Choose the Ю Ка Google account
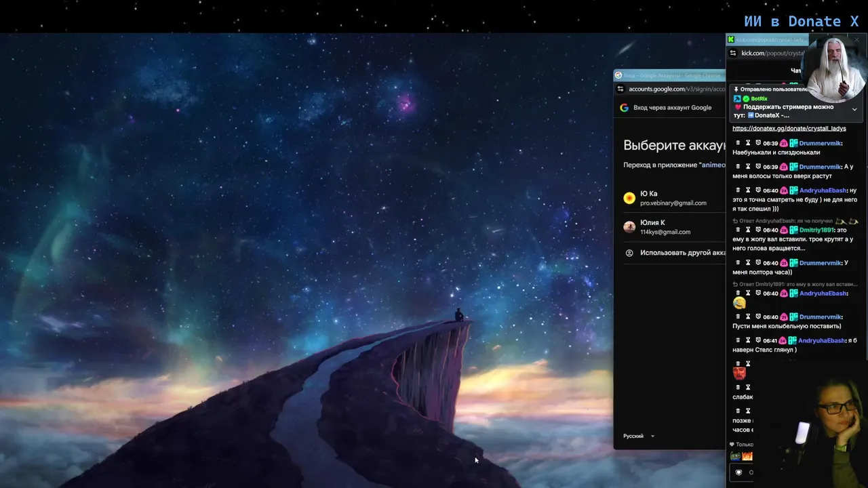 click(x=674, y=198)
